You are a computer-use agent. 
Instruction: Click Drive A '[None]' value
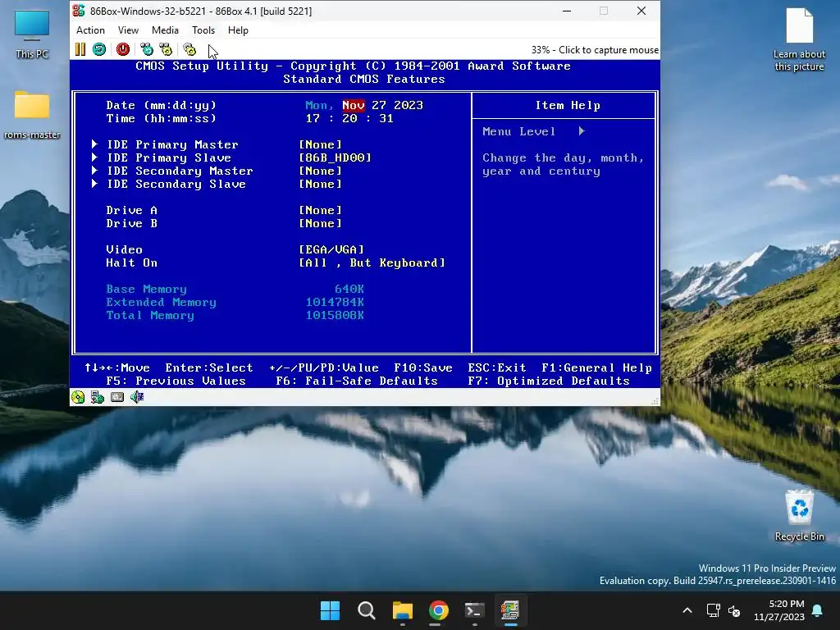(x=321, y=210)
